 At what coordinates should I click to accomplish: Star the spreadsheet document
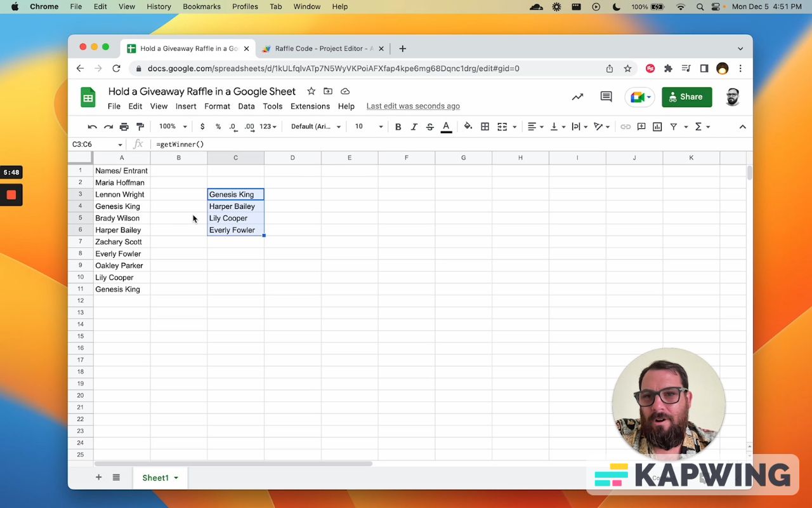coord(311,91)
